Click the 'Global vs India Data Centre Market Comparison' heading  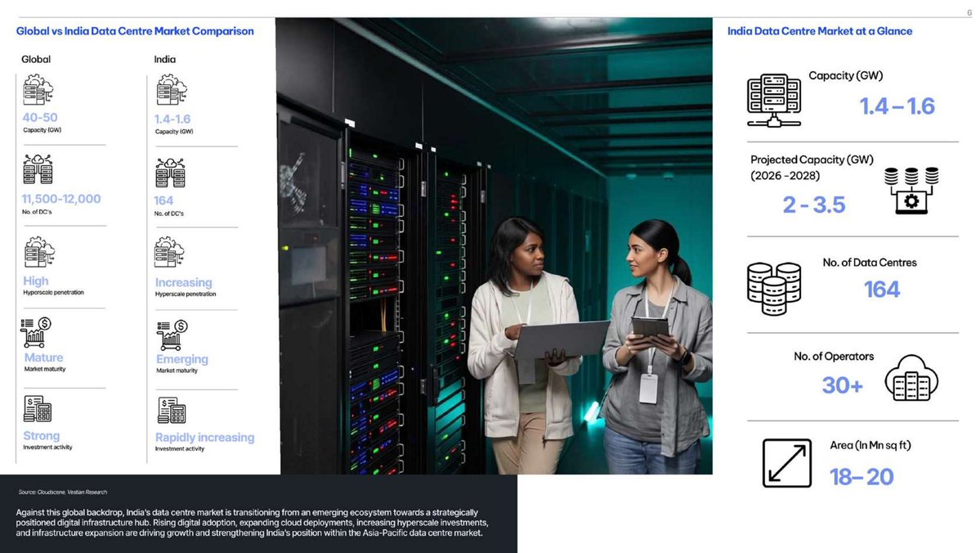135,31
